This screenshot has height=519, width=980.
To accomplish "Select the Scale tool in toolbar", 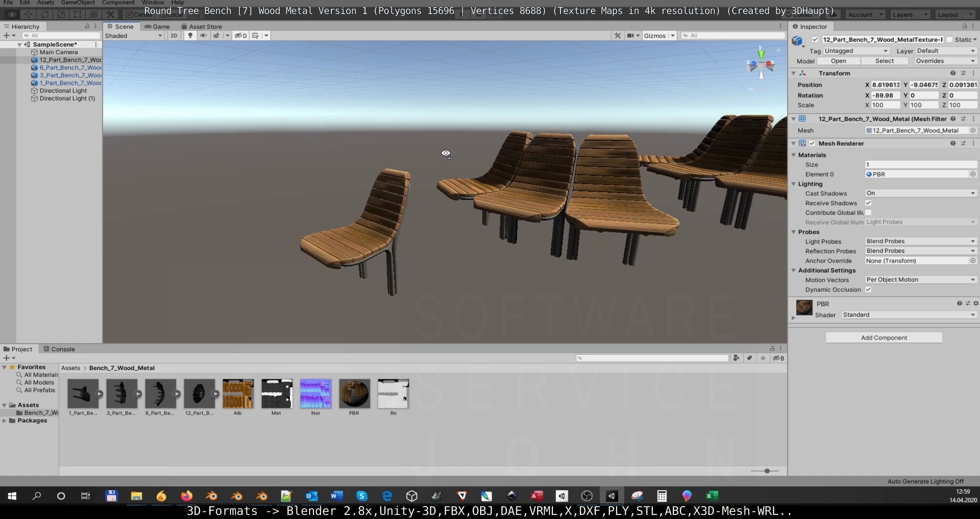I will 61,15.
